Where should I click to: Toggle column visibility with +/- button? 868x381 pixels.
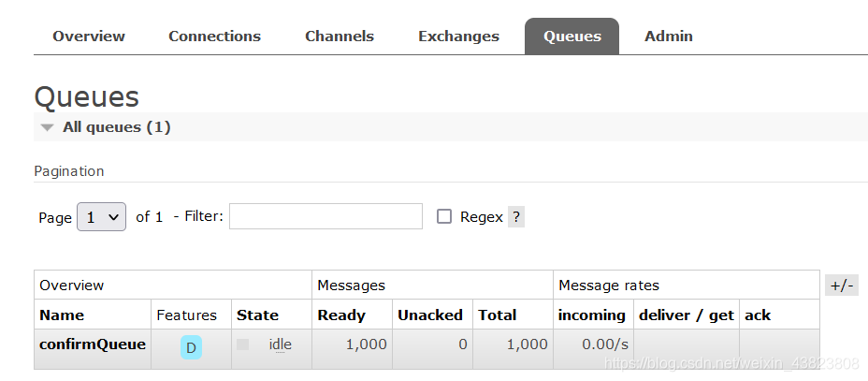click(x=842, y=286)
